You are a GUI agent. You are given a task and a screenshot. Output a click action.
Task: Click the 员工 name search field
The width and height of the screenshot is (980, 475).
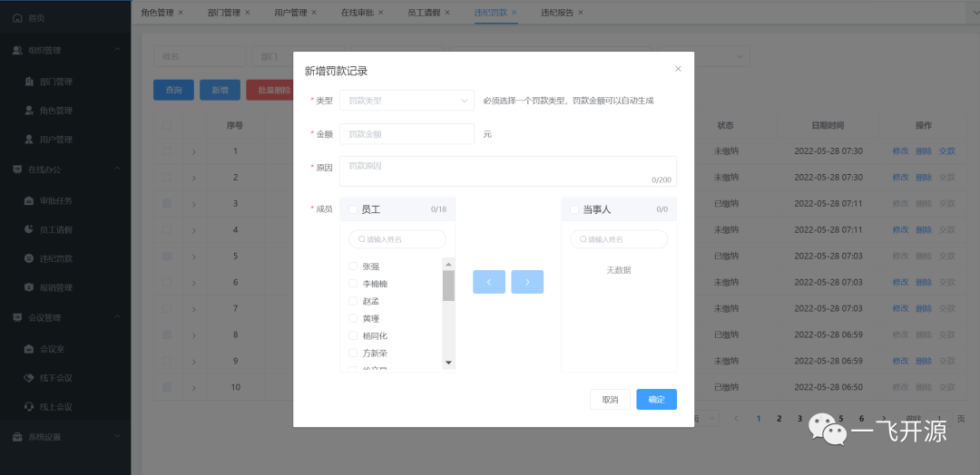tap(397, 239)
